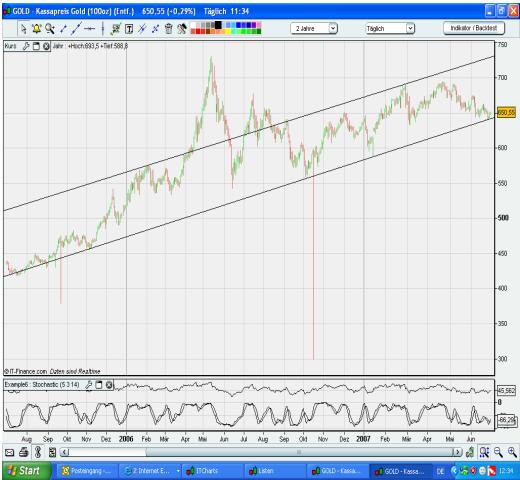Open the Windows Start button
Viewport: 520px width, 480px height.
click(27, 471)
